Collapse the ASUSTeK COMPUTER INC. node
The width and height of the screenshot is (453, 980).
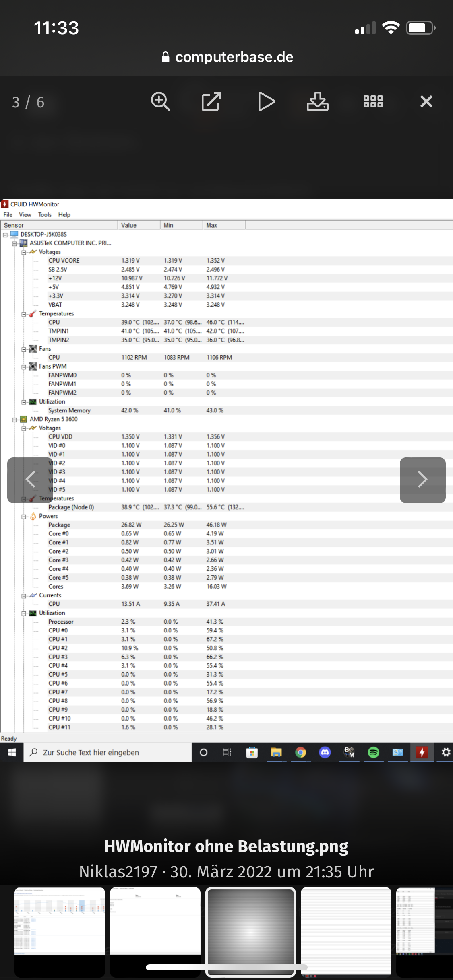(14, 243)
